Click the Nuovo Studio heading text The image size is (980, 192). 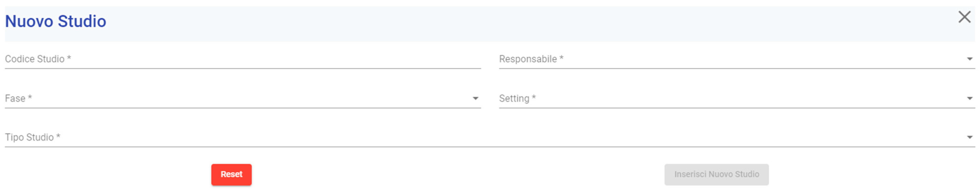coord(56,21)
